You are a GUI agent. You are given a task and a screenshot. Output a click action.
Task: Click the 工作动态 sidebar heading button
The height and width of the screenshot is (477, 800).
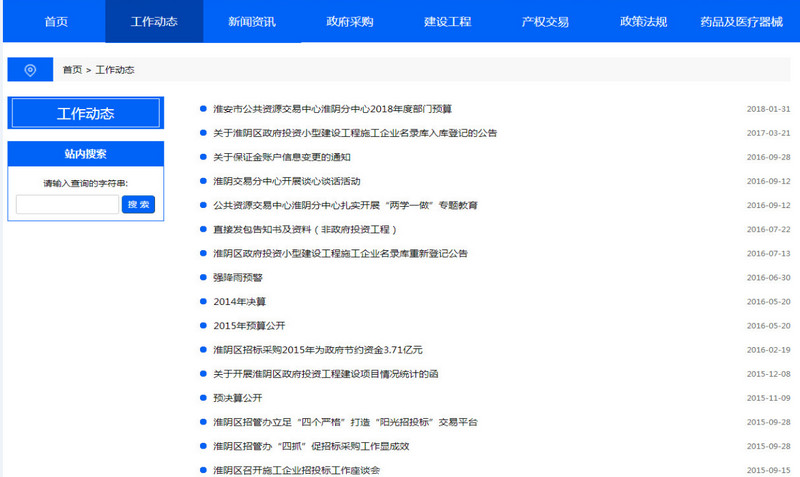[85, 113]
